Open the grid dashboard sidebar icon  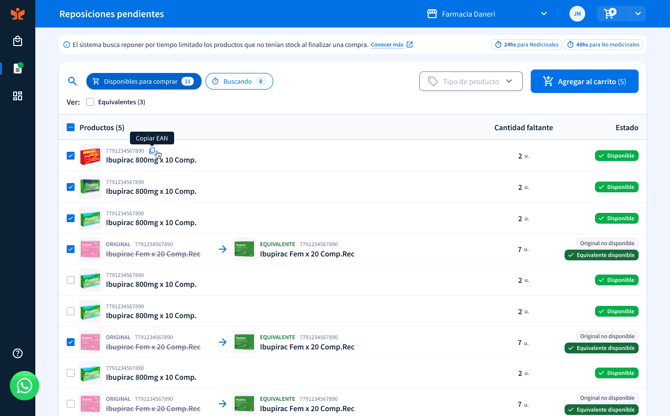coord(18,96)
